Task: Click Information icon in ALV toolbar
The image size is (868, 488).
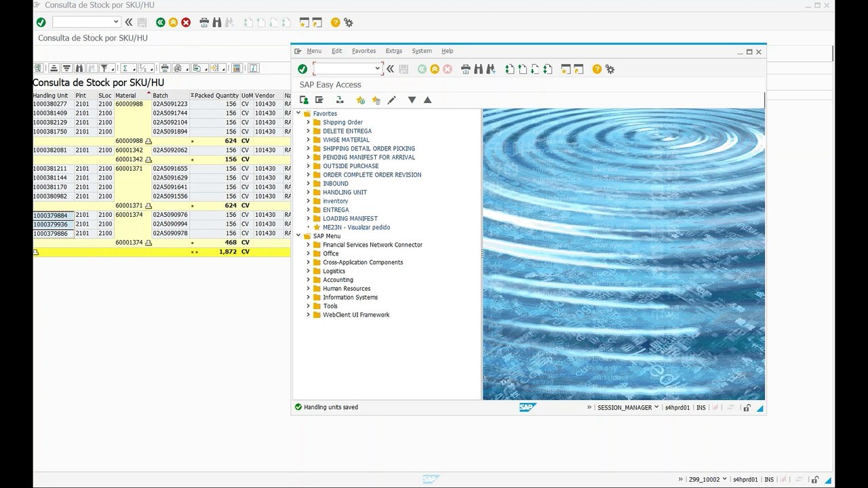Action: (254, 68)
